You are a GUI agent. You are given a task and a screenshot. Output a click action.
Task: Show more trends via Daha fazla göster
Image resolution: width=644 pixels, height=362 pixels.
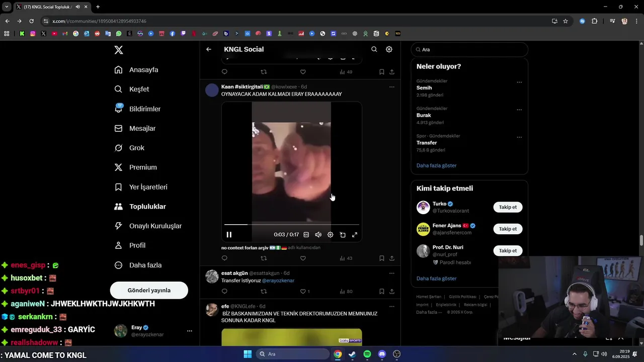coord(437,165)
